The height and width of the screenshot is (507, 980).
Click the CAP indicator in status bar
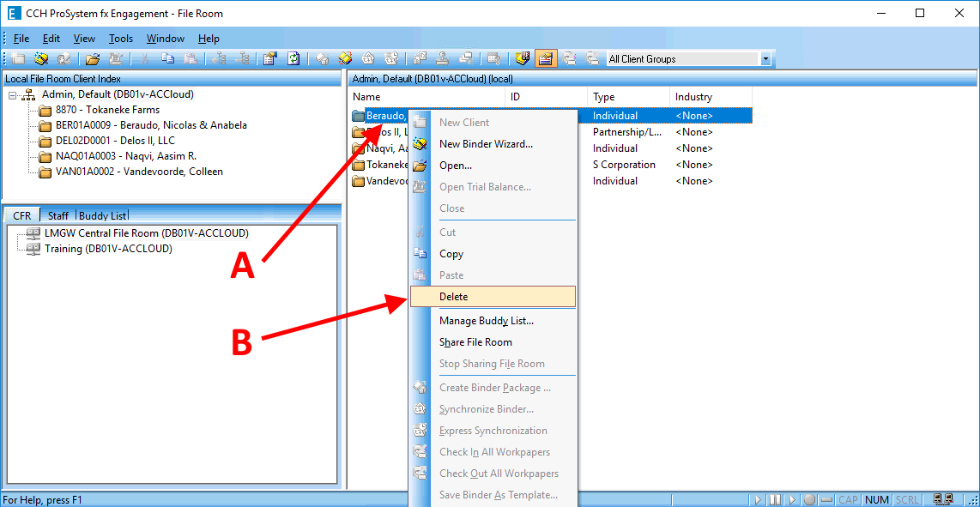(x=848, y=500)
